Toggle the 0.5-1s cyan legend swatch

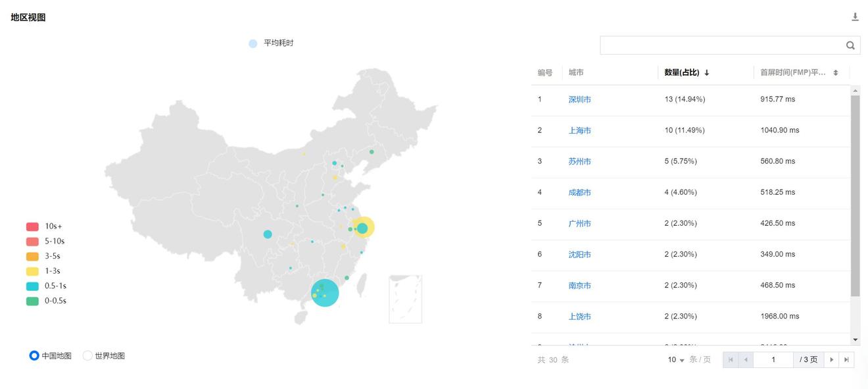pyautogui.click(x=32, y=286)
